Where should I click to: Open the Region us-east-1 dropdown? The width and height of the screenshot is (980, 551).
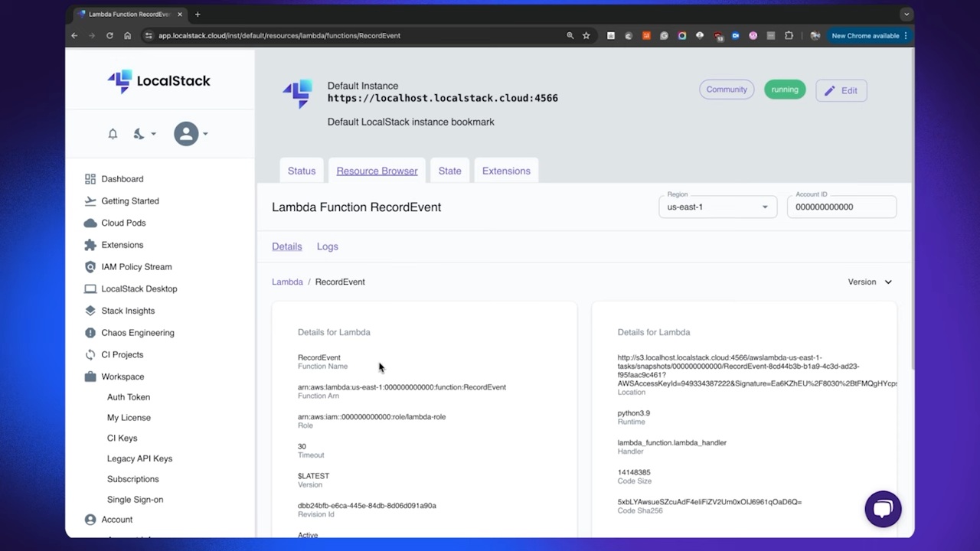(x=717, y=207)
